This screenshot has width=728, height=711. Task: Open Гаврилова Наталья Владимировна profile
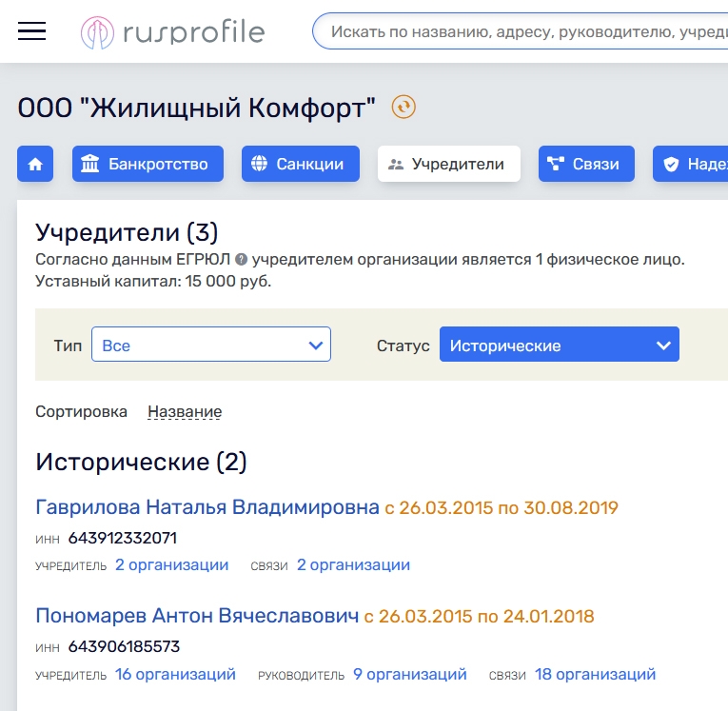click(x=207, y=507)
